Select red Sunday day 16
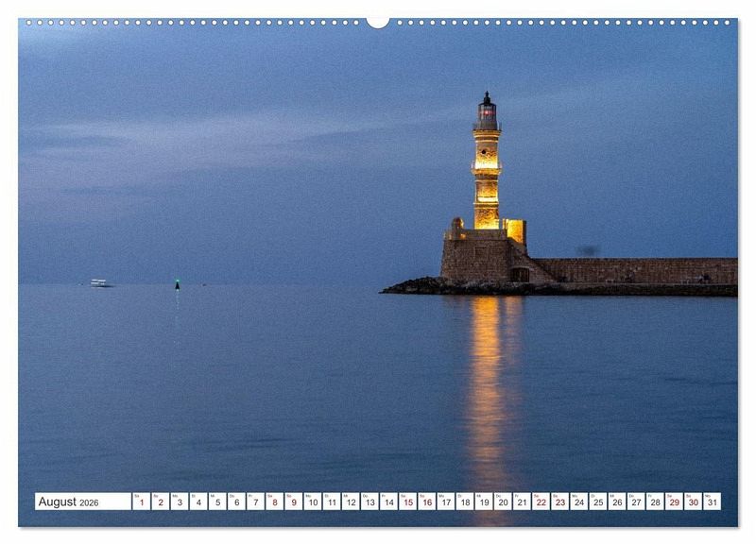This screenshot has height=545, width=756. [x=427, y=502]
